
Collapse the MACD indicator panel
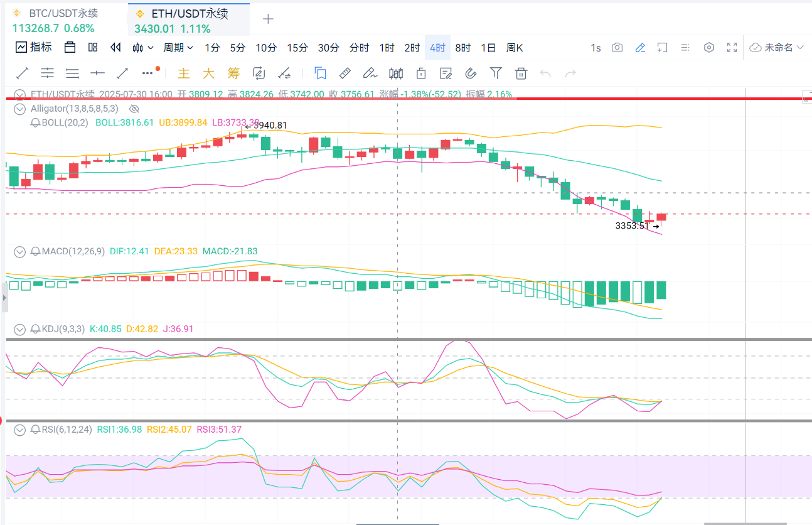click(19, 252)
